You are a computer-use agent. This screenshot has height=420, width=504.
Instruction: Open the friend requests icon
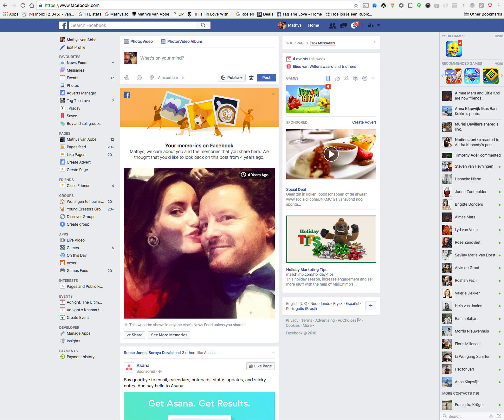(332, 26)
